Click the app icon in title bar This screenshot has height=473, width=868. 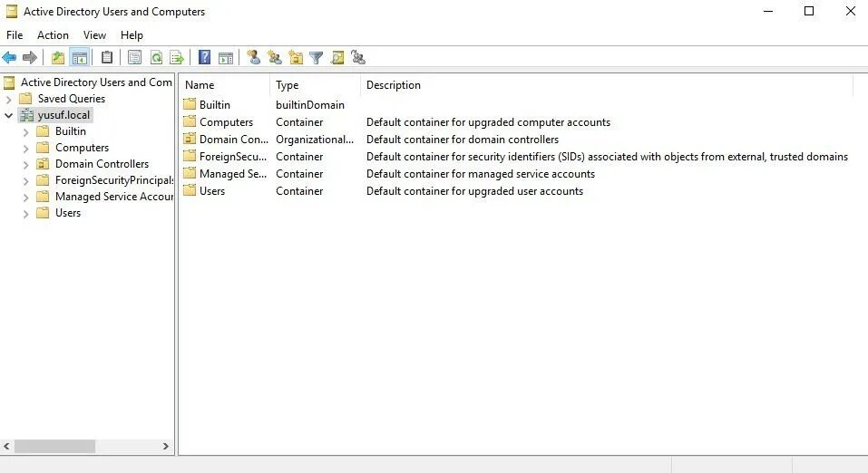pyautogui.click(x=12, y=11)
